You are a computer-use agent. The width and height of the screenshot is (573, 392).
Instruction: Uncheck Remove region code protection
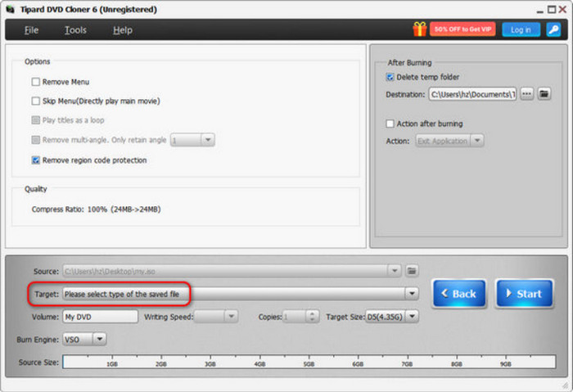point(36,160)
